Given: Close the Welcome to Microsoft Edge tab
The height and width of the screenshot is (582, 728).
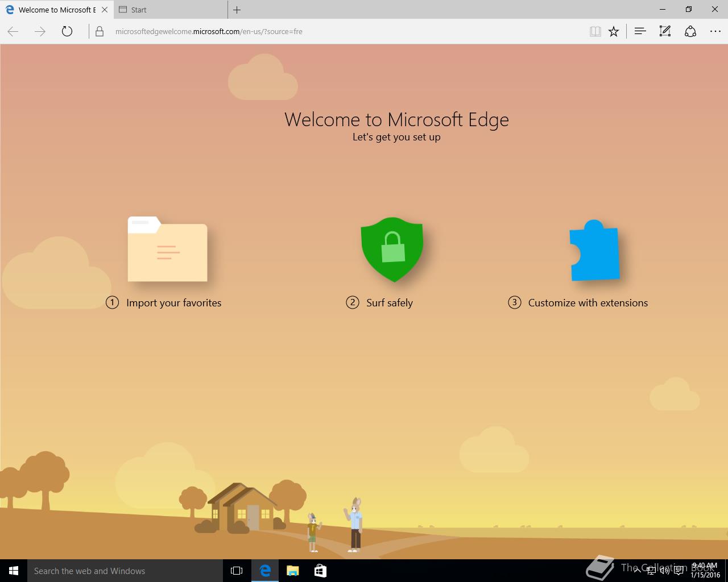Looking at the screenshot, I should pyautogui.click(x=104, y=10).
